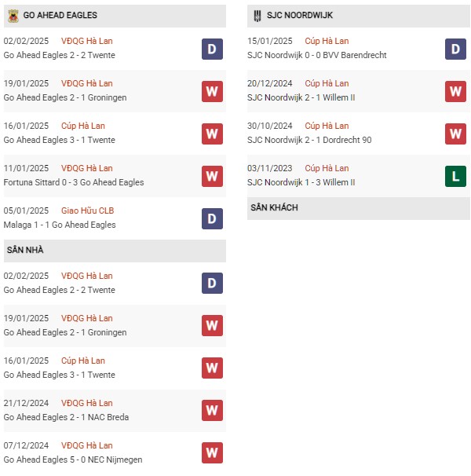Click the SJC Noordwijk club logo

tap(257, 16)
